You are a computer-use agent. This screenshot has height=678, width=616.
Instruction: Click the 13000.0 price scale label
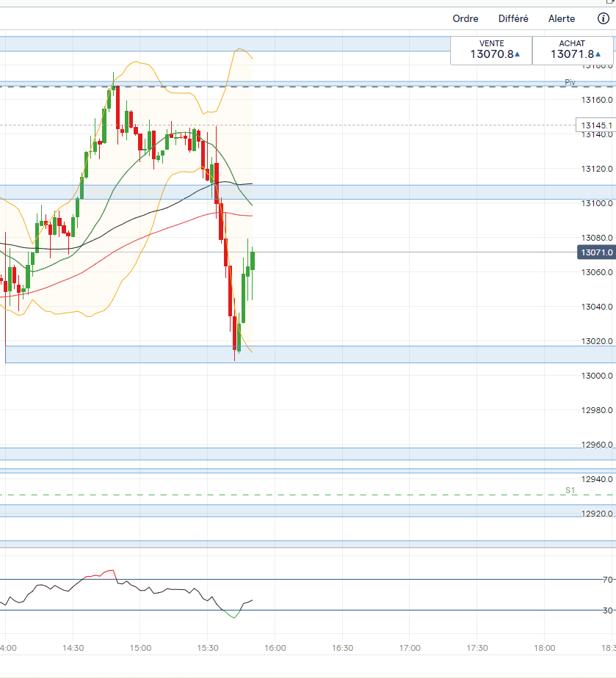(596, 376)
